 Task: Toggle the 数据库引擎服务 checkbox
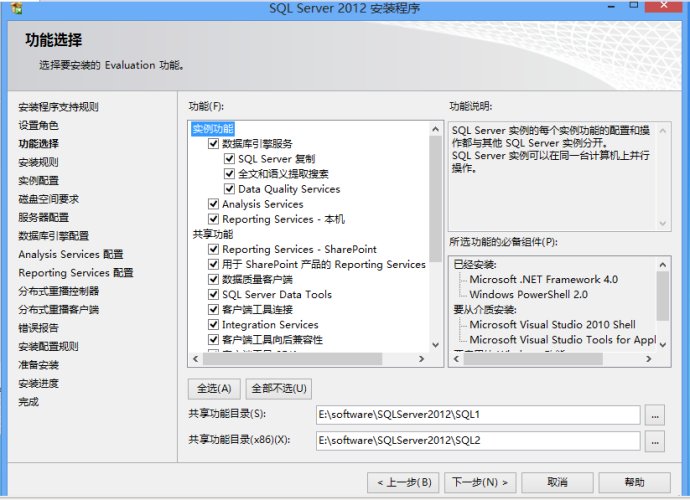pyautogui.click(x=213, y=144)
